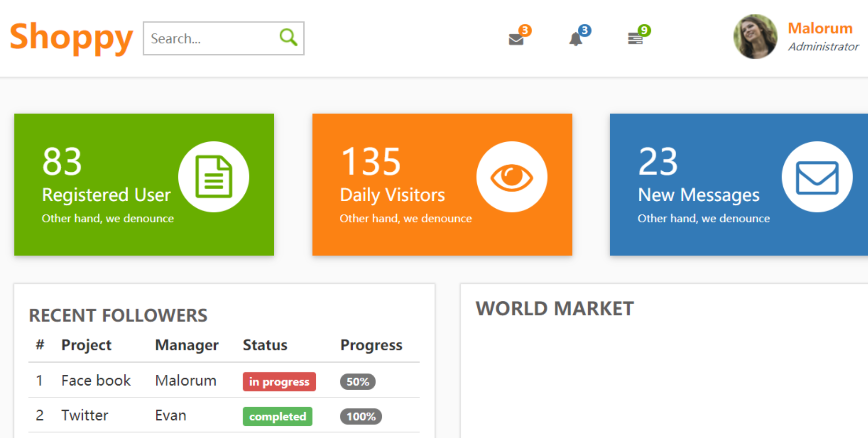Click the Progress column header
This screenshot has width=868, height=438.
tap(371, 345)
